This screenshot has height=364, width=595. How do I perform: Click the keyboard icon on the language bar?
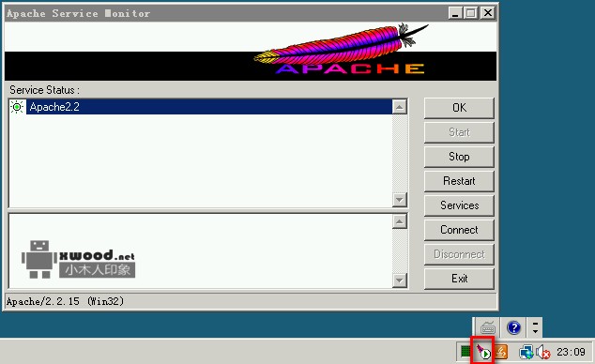click(488, 327)
